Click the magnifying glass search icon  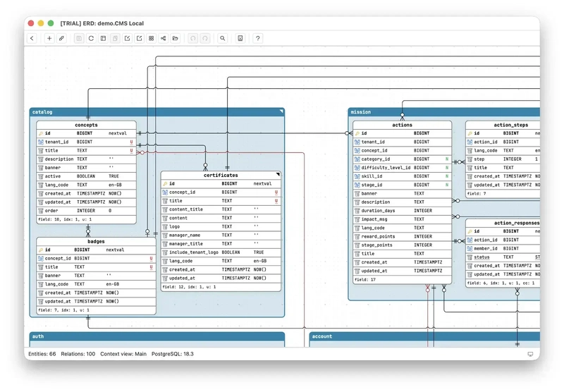223,38
